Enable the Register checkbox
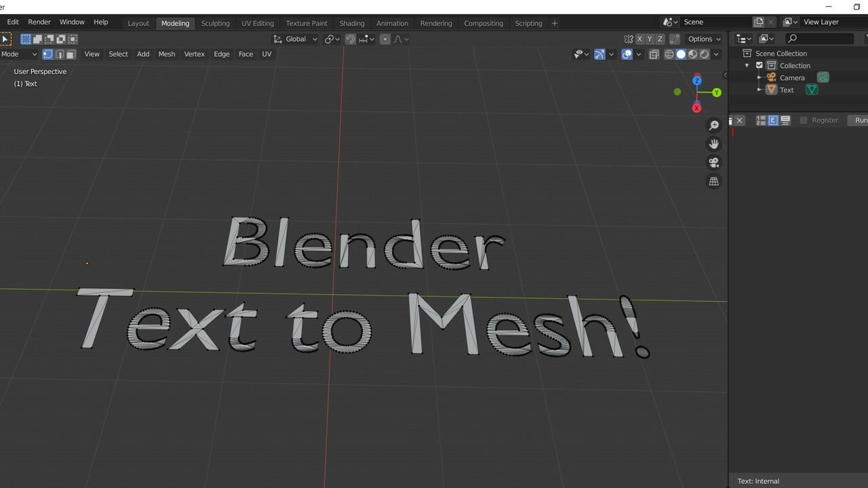Image resolution: width=868 pixels, height=488 pixels. click(x=804, y=120)
